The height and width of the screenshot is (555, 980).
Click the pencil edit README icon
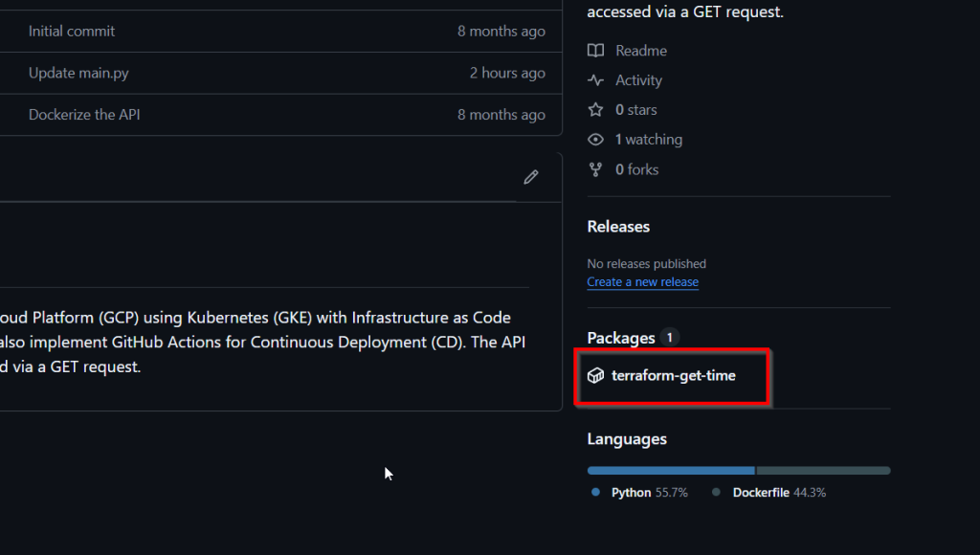(x=531, y=177)
